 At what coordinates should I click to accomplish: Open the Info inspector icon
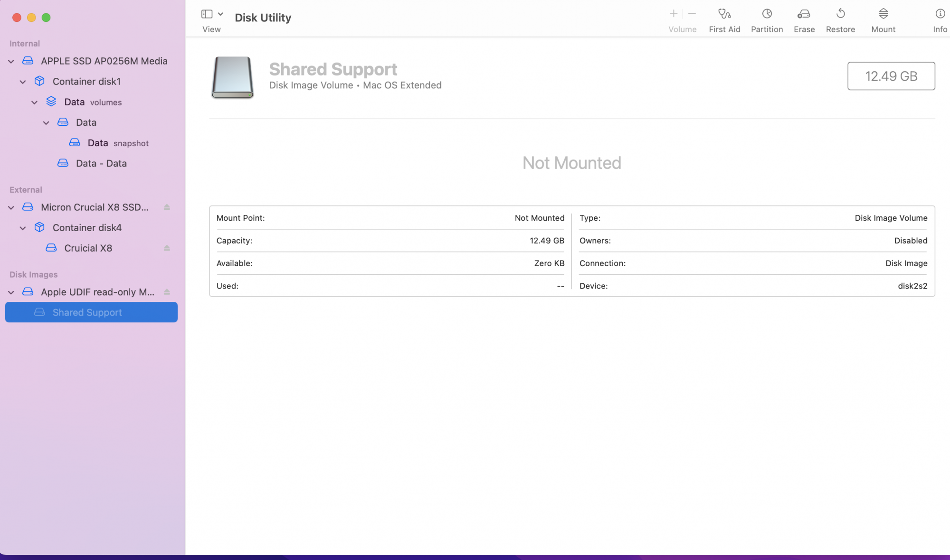(x=940, y=14)
